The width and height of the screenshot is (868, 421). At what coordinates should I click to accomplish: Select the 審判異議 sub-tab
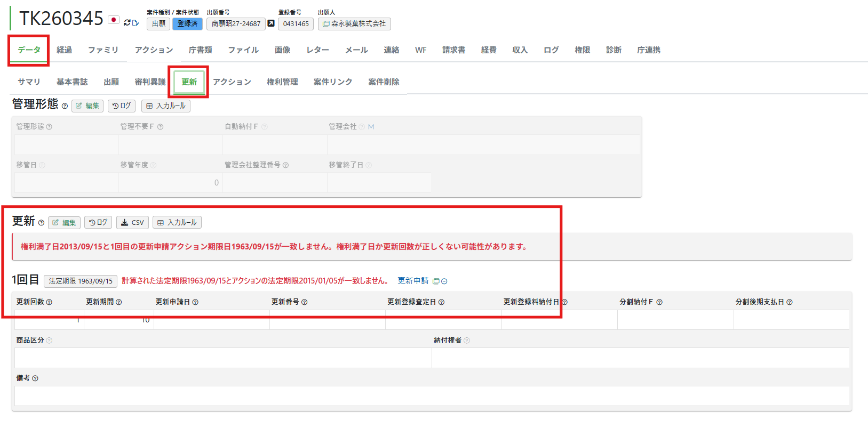[150, 82]
